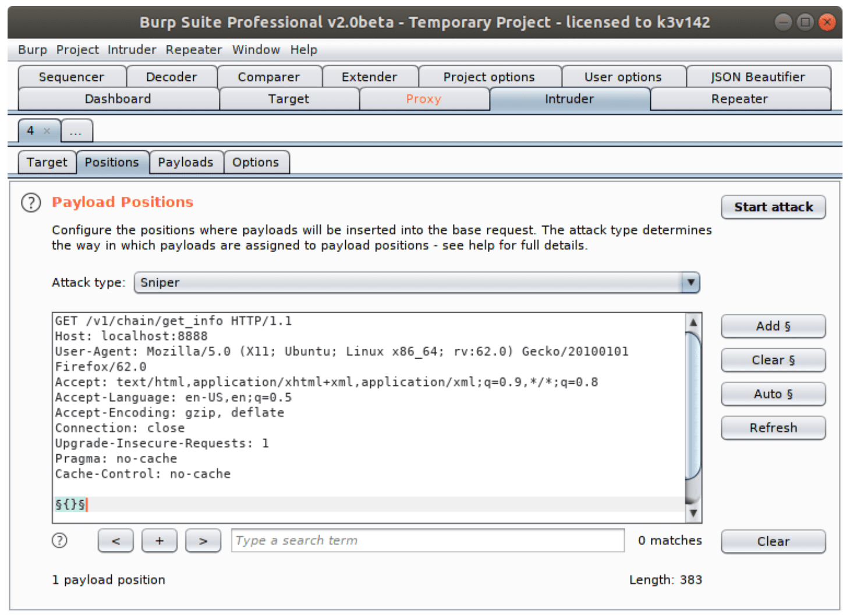The width and height of the screenshot is (850, 616).
Task: Focus the search term input field
Action: click(x=428, y=541)
